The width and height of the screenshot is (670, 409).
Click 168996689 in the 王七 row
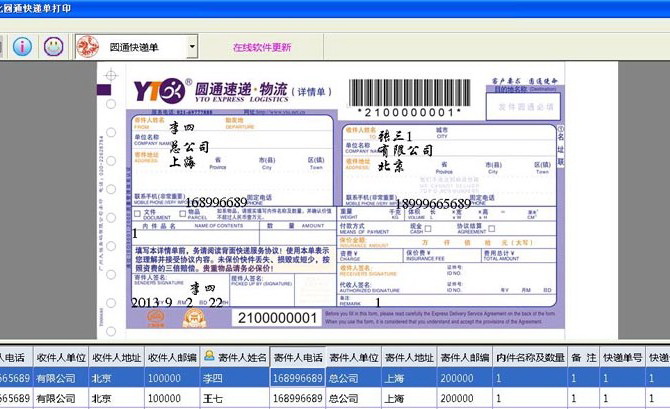pyautogui.click(x=298, y=398)
